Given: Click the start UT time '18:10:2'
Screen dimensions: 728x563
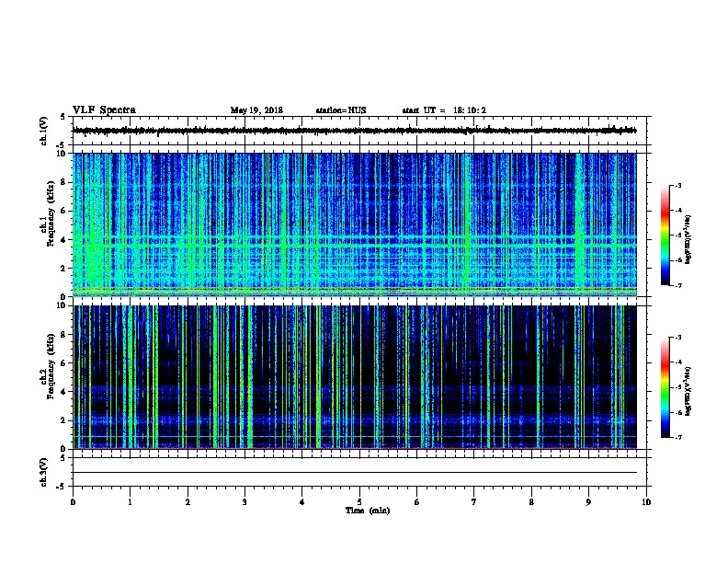Looking at the screenshot, I should [x=470, y=110].
